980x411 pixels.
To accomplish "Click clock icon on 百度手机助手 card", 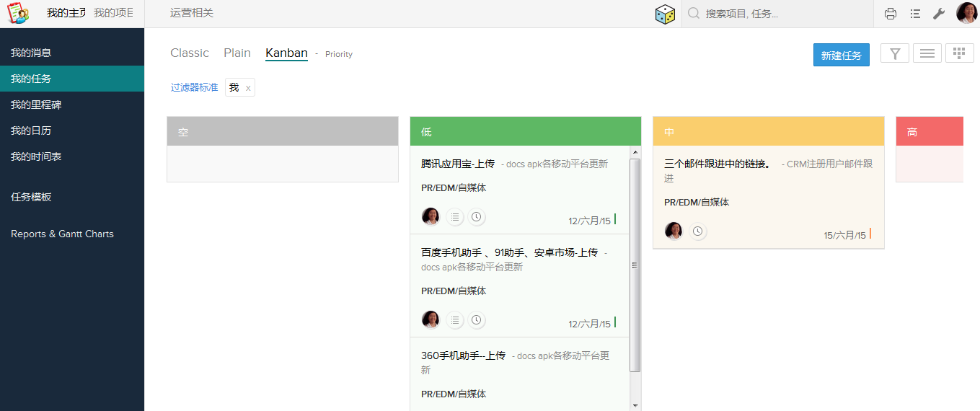I will (x=476, y=320).
